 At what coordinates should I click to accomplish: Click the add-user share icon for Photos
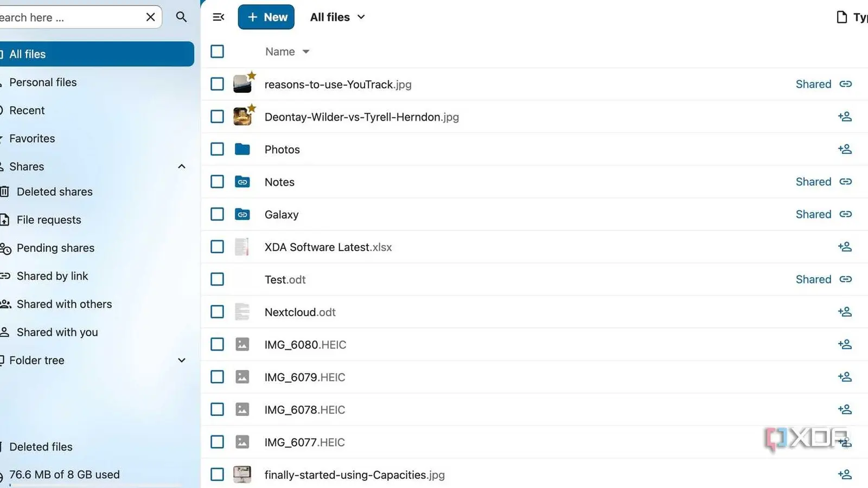point(845,149)
